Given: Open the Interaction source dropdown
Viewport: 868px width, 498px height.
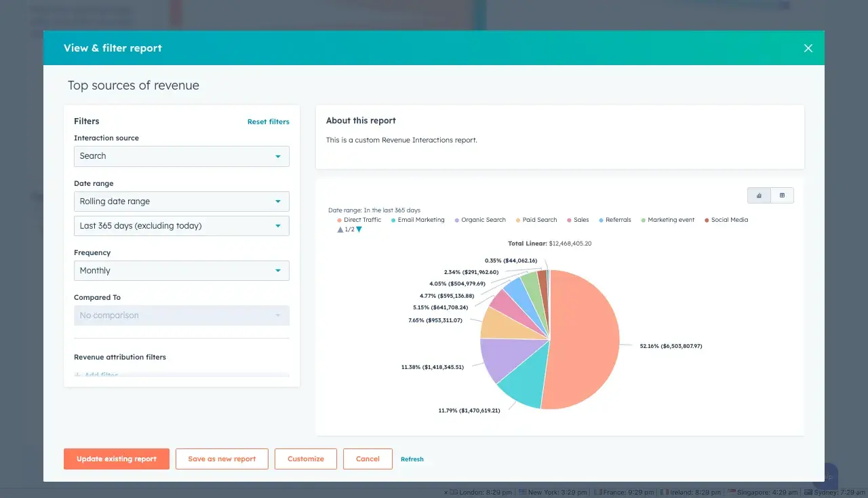Looking at the screenshot, I should pyautogui.click(x=181, y=156).
